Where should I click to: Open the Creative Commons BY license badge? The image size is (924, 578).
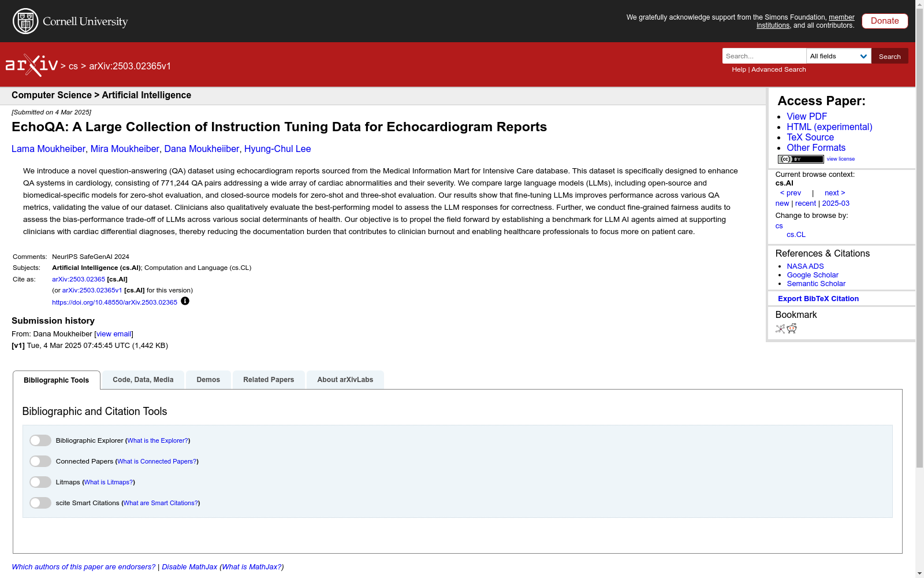(800, 159)
